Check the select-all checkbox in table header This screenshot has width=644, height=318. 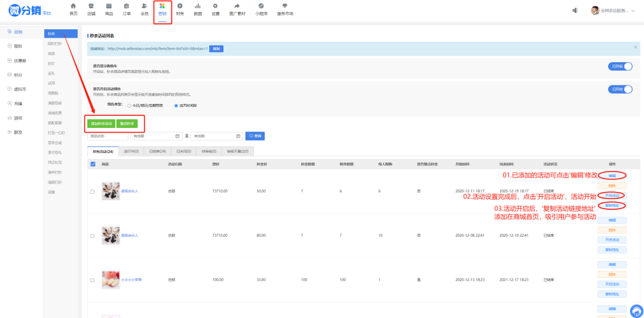pos(93,164)
